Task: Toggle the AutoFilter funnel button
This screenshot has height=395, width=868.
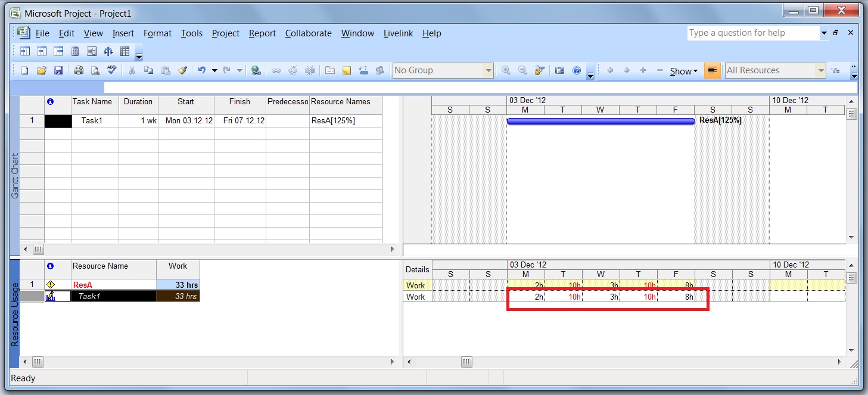Action: point(836,70)
